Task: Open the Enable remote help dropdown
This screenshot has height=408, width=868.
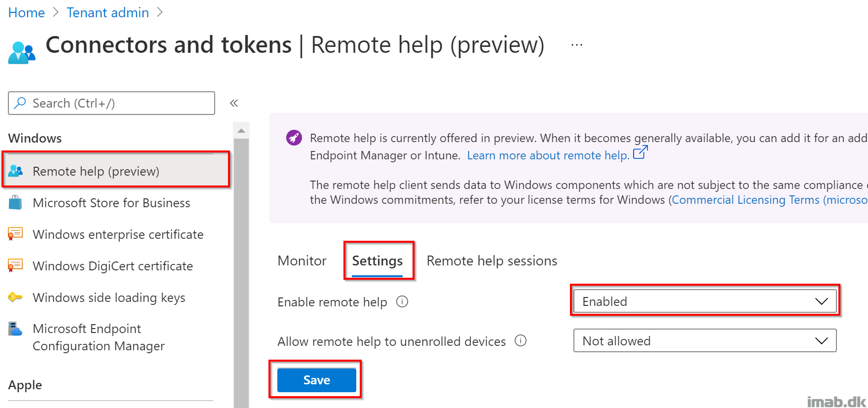Action: pyautogui.click(x=705, y=301)
